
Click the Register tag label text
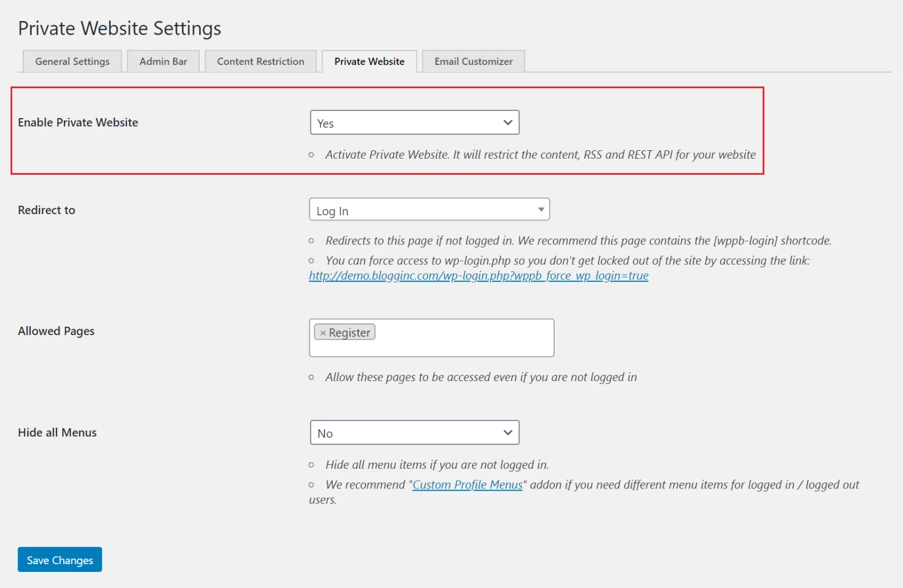tap(350, 333)
